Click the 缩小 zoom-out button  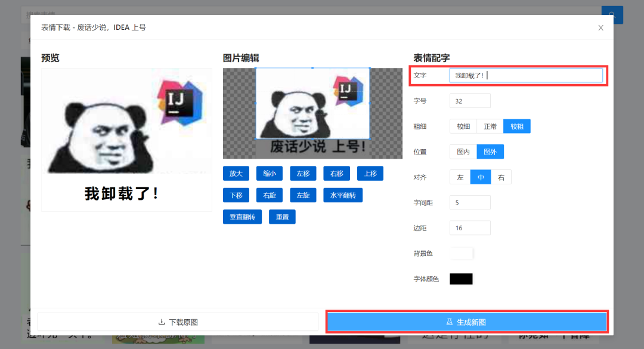tap(270, 174)
